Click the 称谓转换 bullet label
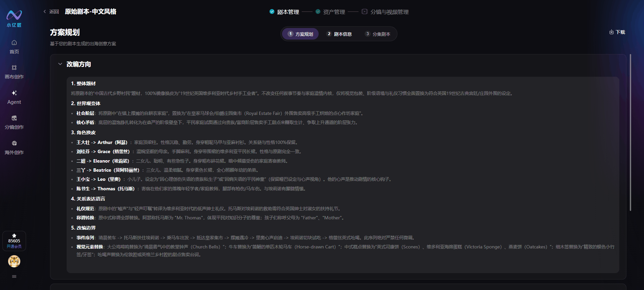The height and width of the screenshot is (290, 644). [x=85, y=218]
